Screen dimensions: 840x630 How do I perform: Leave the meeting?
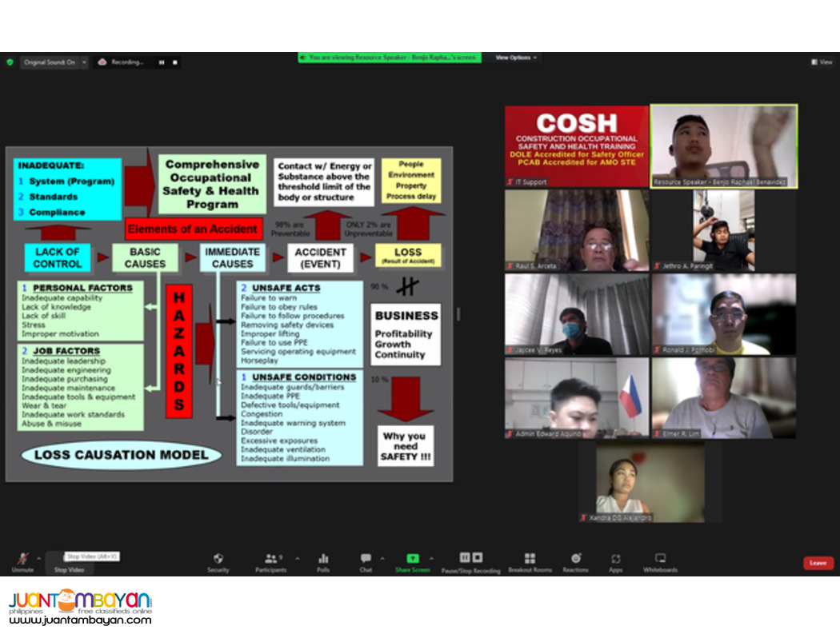point(818,562)
